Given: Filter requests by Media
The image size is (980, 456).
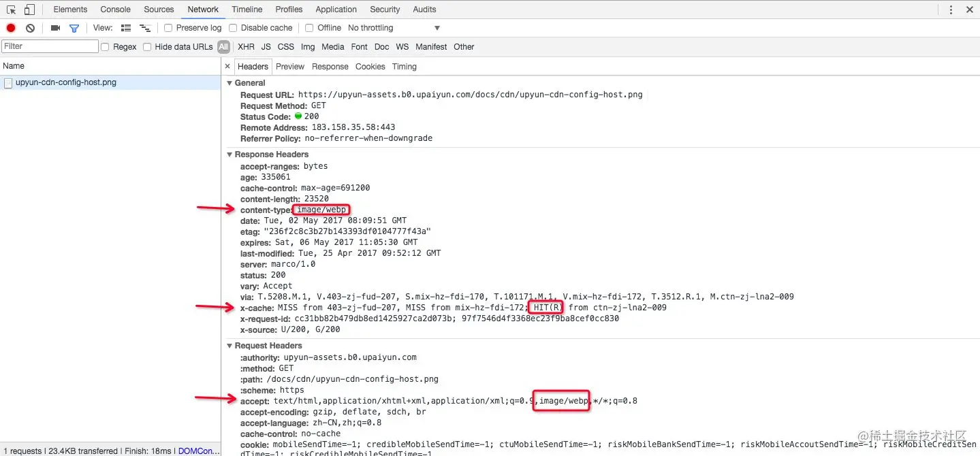Looking at the screenshot, I should pyautogui.click(x=333, y=47).
